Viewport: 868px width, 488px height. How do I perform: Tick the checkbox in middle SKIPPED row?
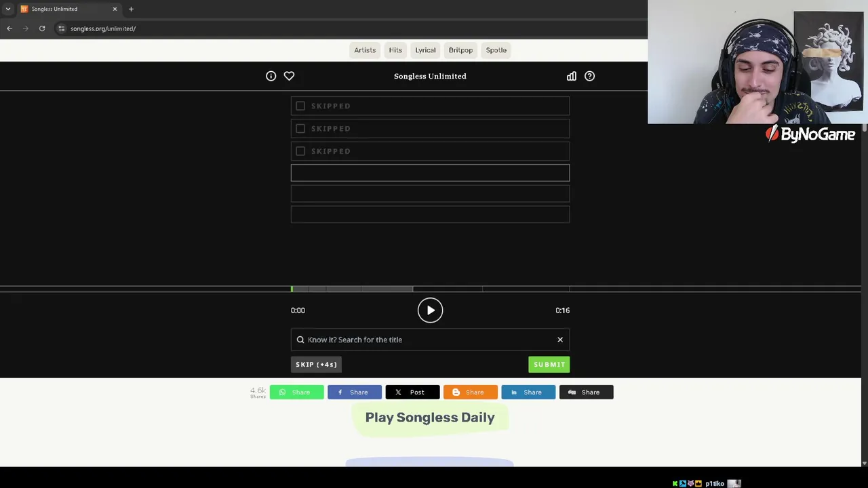click(300, 128)
